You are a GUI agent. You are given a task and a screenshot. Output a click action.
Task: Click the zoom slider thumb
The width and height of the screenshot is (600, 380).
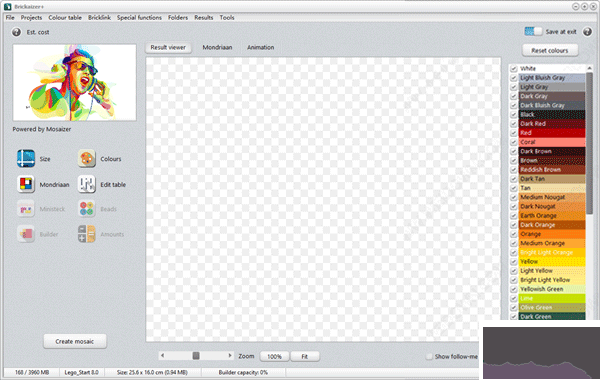(x=196, y=356)
